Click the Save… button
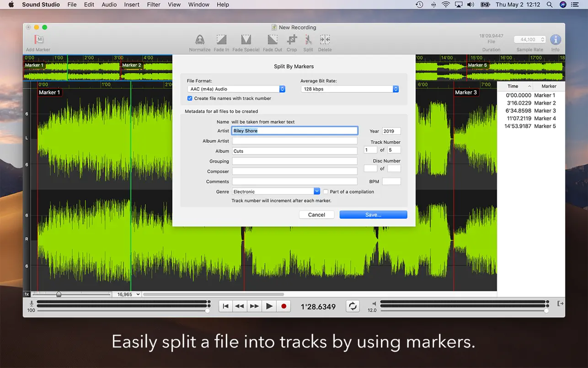This screenshot has width=588, height=368. tap(373, 215)
